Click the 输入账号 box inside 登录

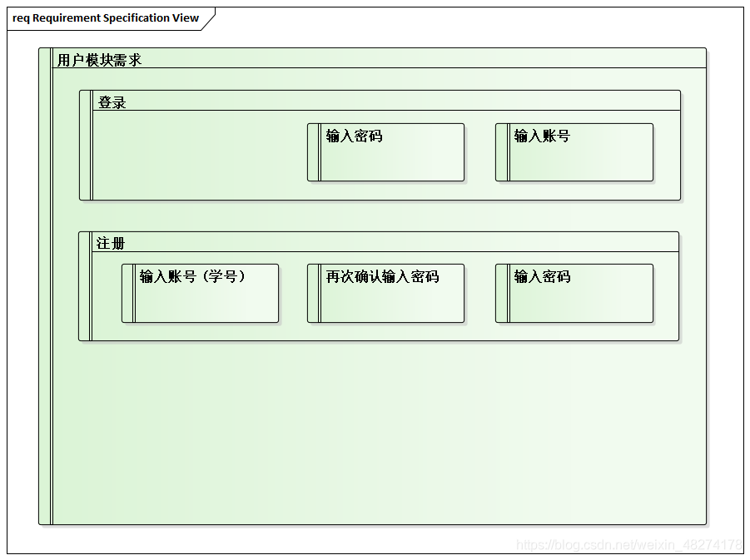(x=574, y=152)
